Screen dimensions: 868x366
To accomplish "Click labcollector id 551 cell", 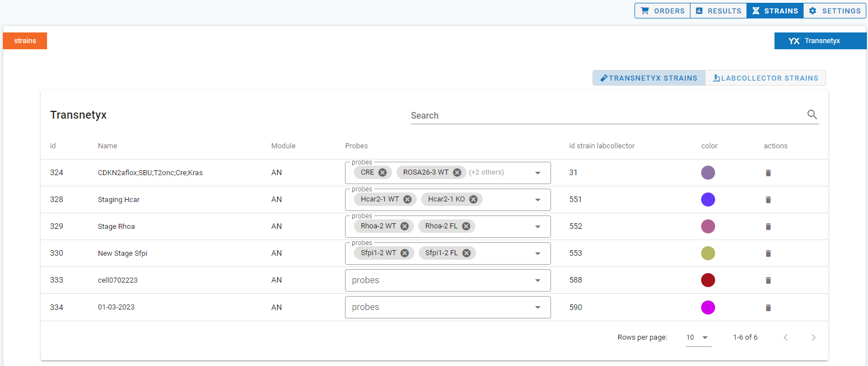I will (x=576, y=200).
